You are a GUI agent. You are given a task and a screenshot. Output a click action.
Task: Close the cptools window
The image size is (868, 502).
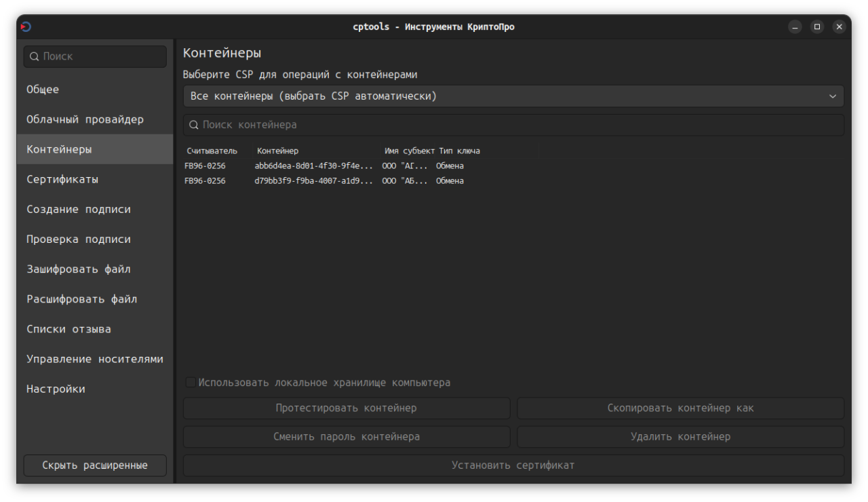coord(839,27)
